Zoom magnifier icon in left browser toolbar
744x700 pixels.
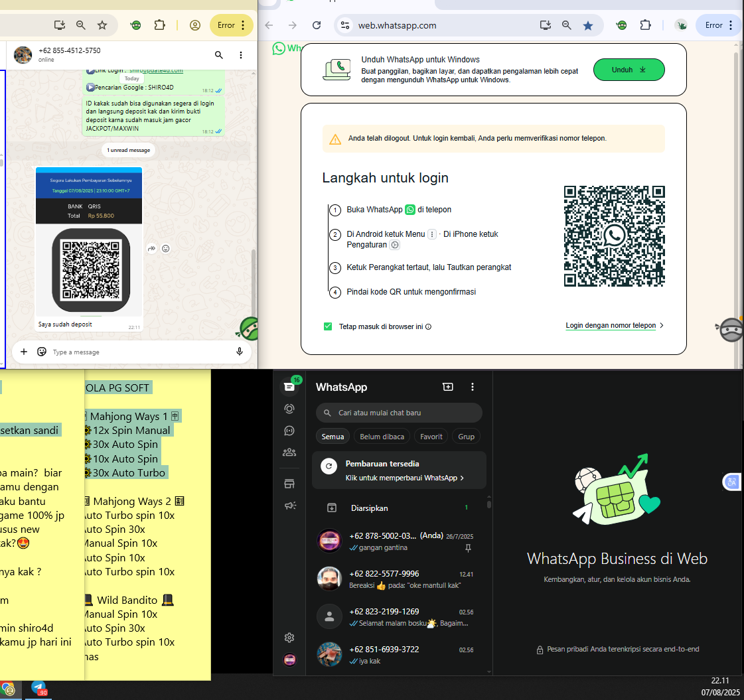[81, 25]
